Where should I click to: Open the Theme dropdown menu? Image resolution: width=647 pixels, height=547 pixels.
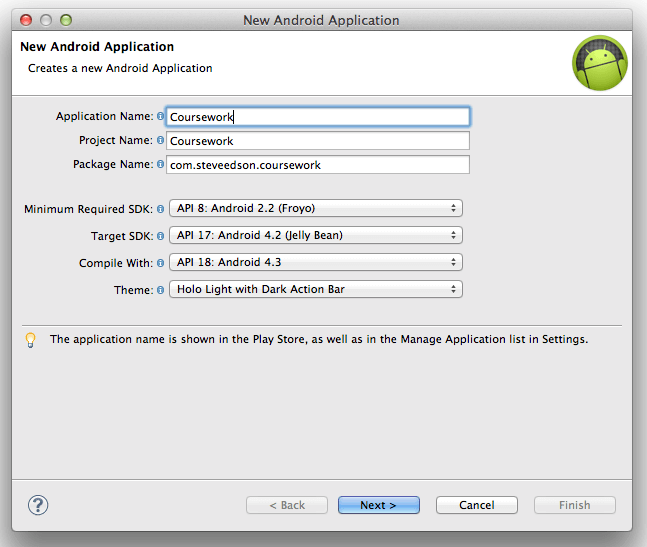315,290
